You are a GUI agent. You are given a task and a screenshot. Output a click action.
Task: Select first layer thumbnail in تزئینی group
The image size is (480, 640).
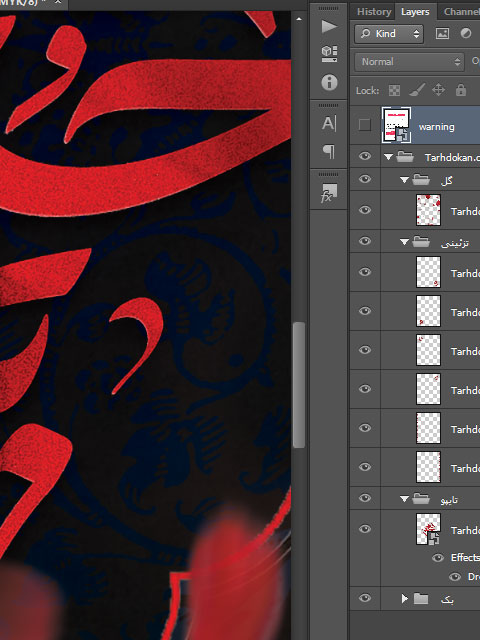click(x=428, y=272)
